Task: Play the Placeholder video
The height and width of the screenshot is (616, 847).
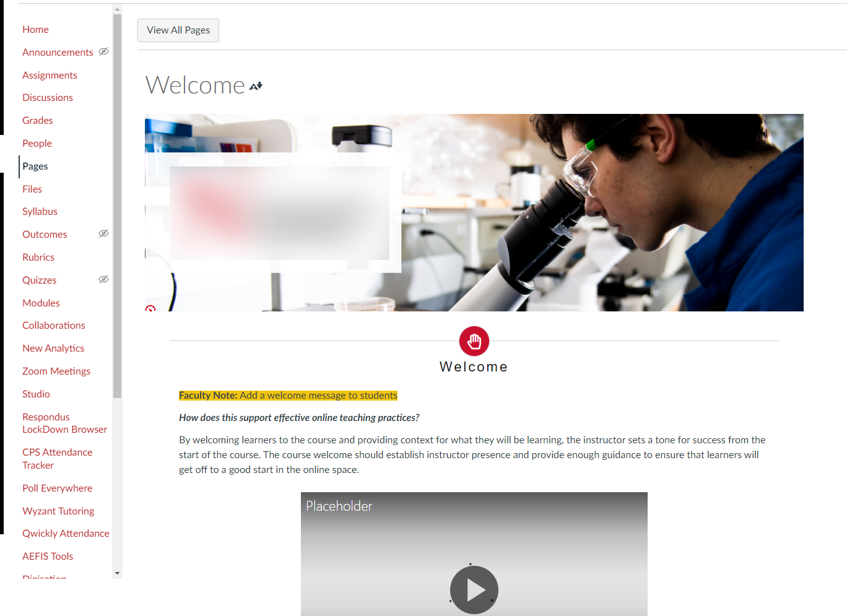Action: pyautogui.click(x=474, y=589)
